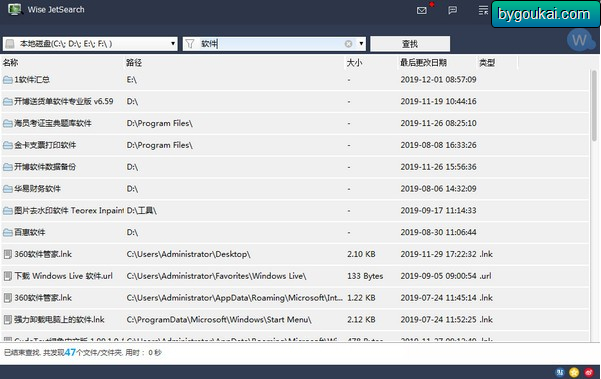Click file icon of 下载 Windows Live 软件.url
Viewport: 601px width, 379px height.
point(8,276)
